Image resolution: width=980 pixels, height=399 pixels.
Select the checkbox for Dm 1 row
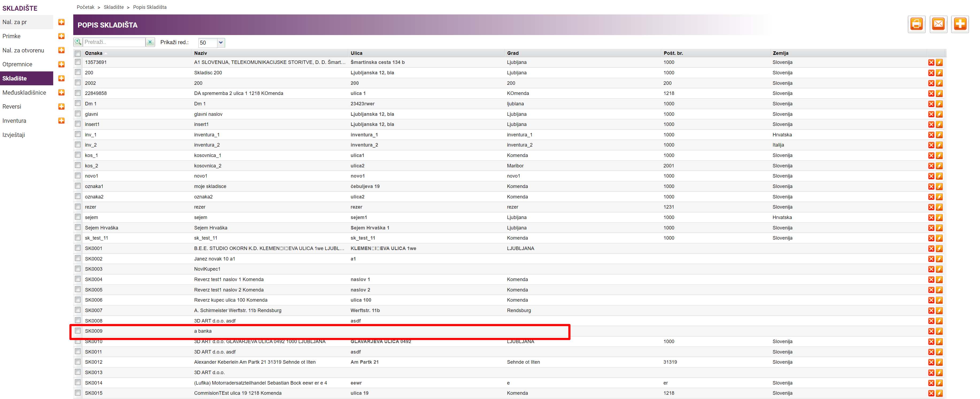[78, 103]
